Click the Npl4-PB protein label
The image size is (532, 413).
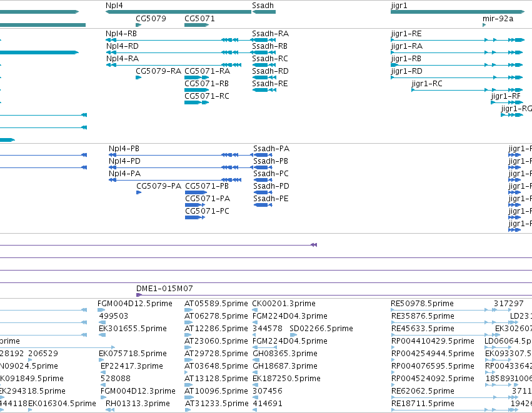coord(124,149)
